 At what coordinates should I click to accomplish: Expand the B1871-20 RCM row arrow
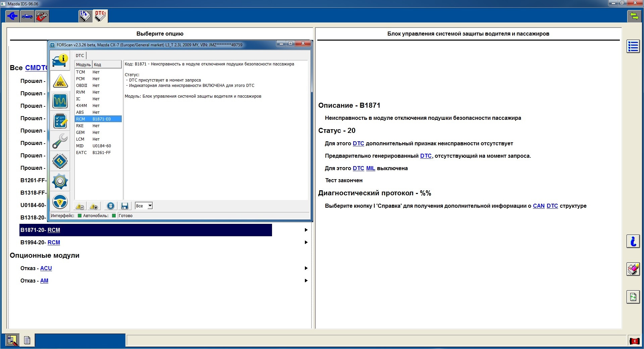click(306, 230)
